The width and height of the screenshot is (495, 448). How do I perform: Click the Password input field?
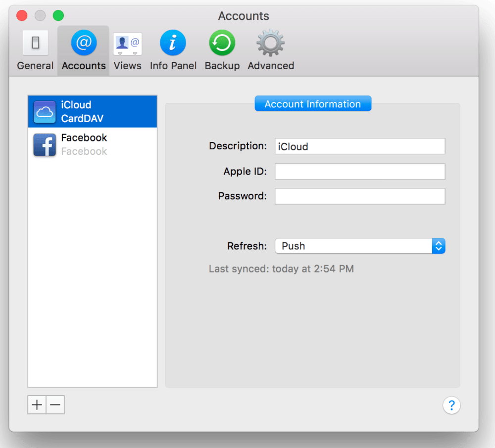coord(360,196)
